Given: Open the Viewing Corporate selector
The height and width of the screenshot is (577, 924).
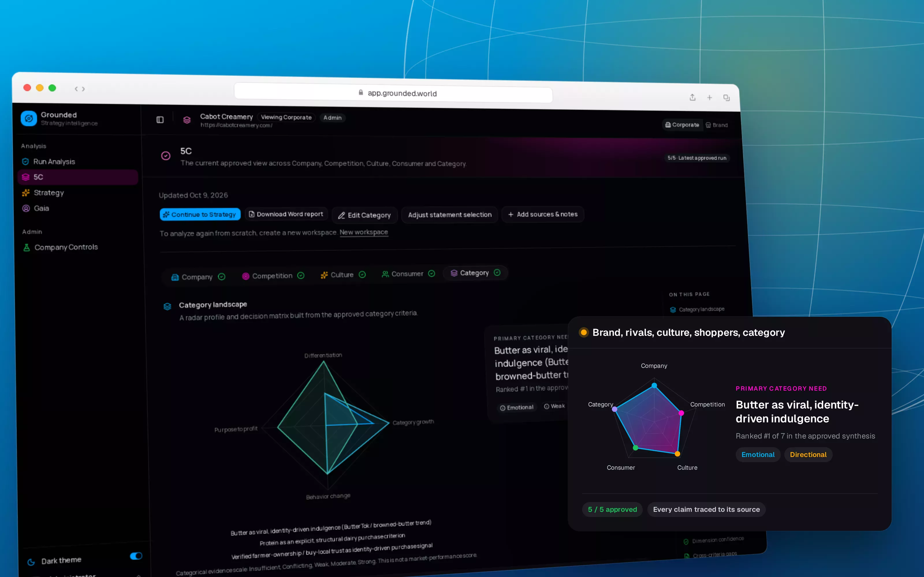Looking at the screenshot, I should point(286,117).
